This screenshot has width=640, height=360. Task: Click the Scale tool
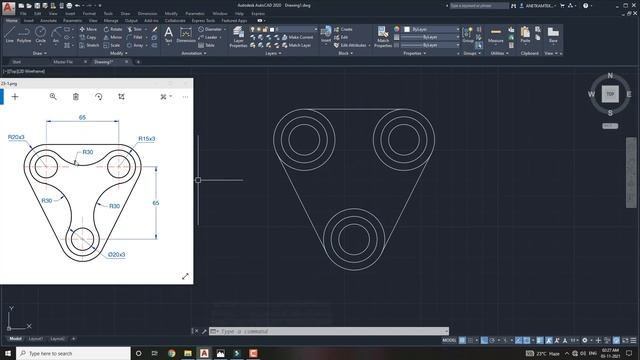(x=112, y=45)
